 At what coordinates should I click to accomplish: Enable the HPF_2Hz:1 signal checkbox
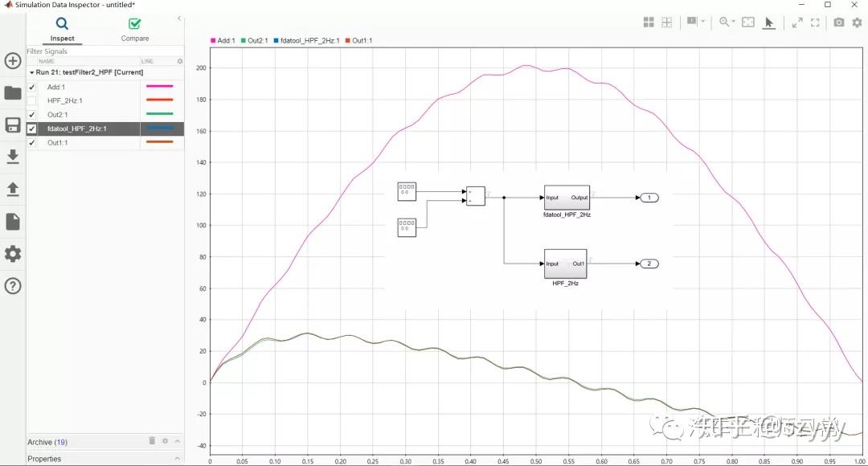pos(32,100)
